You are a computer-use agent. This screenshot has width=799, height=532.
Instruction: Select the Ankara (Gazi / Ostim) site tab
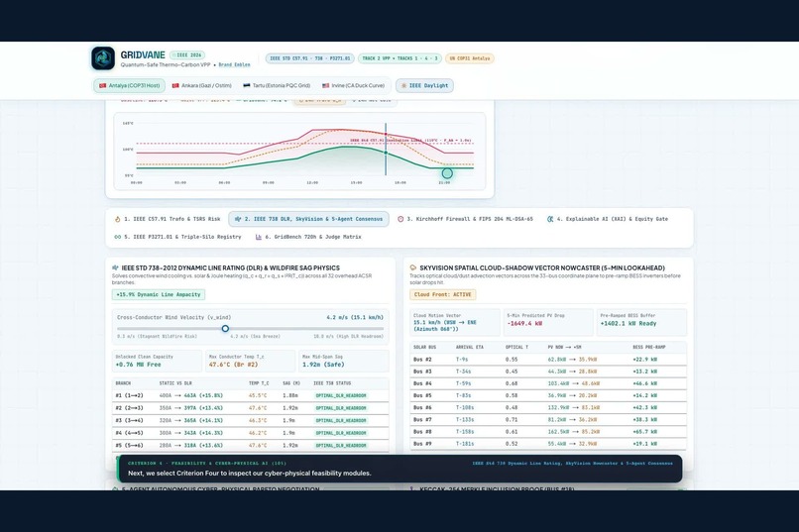coord(202,85)
